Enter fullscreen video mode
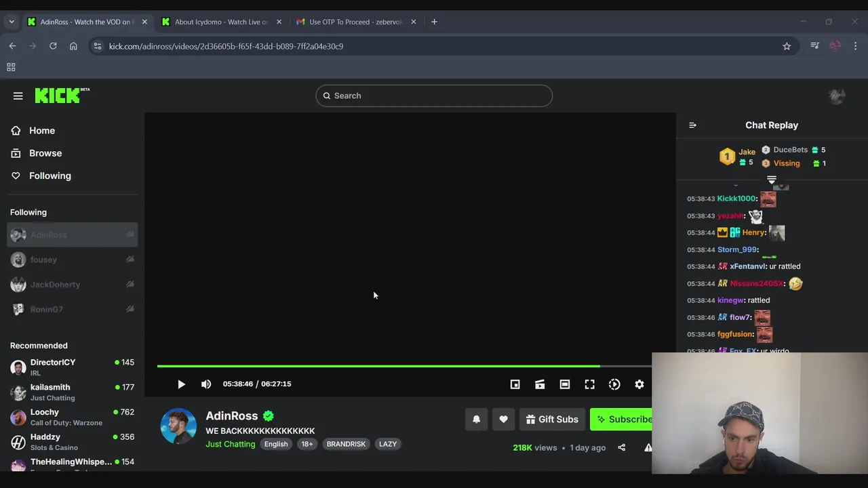 590,384
